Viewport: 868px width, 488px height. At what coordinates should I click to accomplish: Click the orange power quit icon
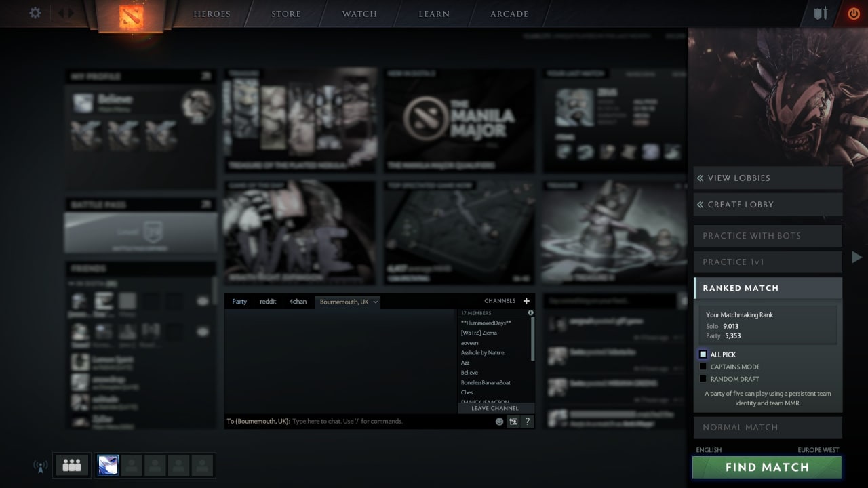coord(854,13)
